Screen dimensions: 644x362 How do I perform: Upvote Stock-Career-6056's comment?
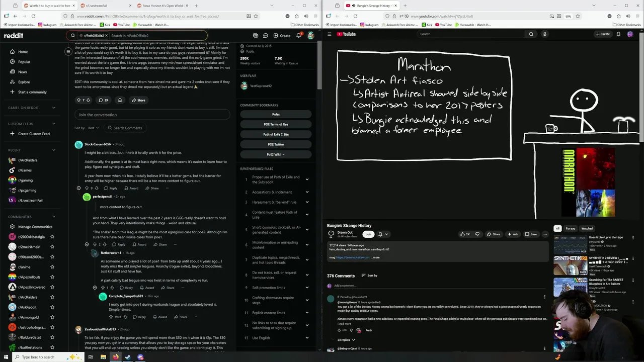click(87, 188)
